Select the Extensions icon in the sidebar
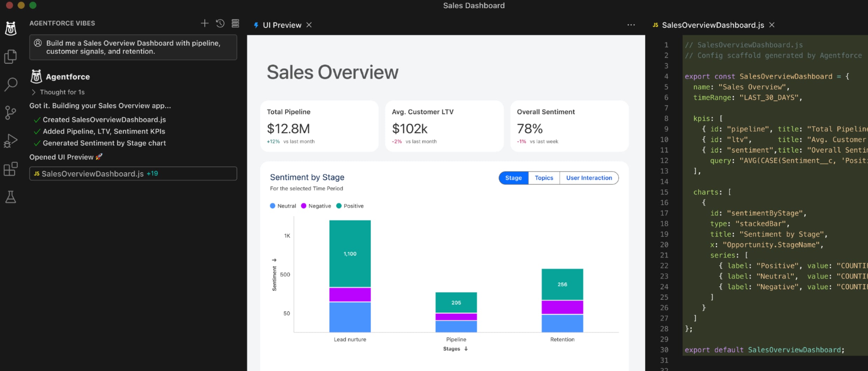This screenshot has height=371, width=868. coord(11,169)
